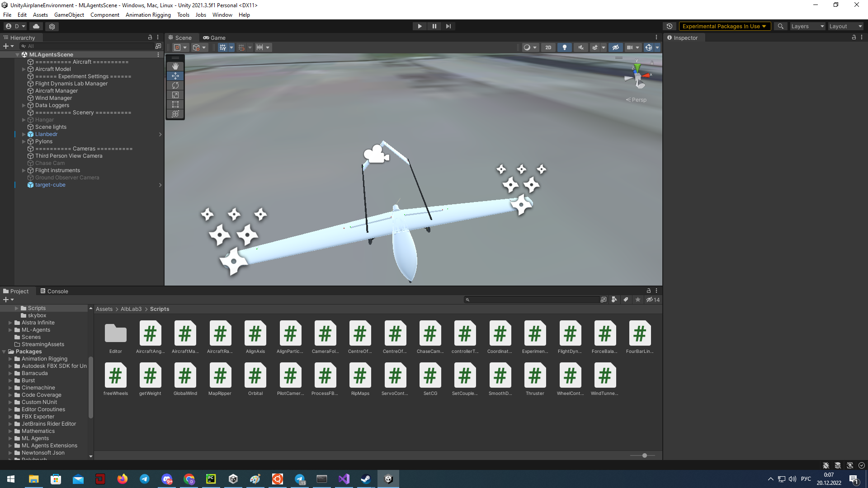
Task: Select the Hand view tool
Action: (175, 66)
